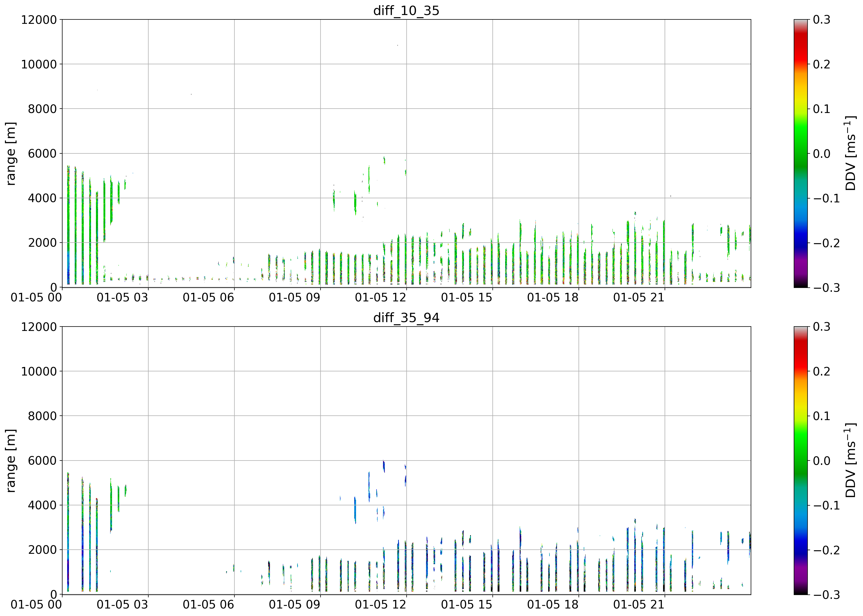The height and width of the screenshot is (616, 863).
Task: Click the −0.2 tick on diff_10_35 colorbar
Action: (x=826, y=243)
